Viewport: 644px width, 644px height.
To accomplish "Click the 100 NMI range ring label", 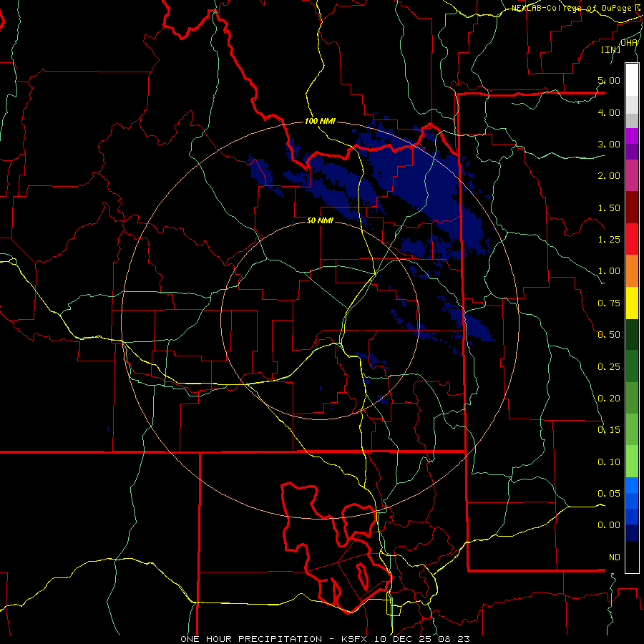I will [320, 121].
